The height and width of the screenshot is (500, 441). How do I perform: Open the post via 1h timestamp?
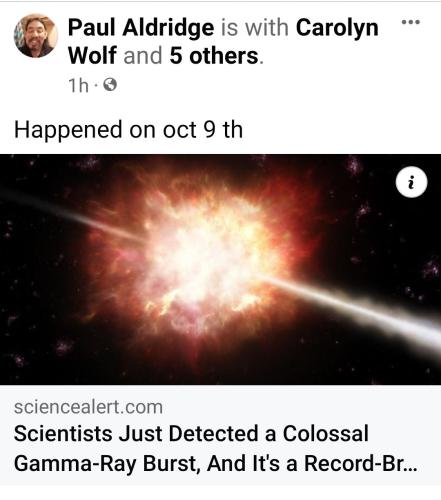coord(78,86)
